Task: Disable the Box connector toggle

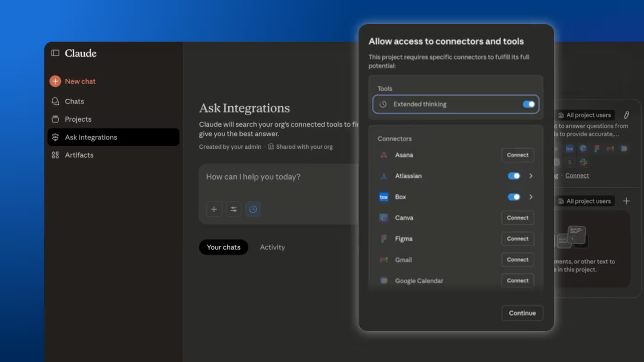Action: click(513, 197)
